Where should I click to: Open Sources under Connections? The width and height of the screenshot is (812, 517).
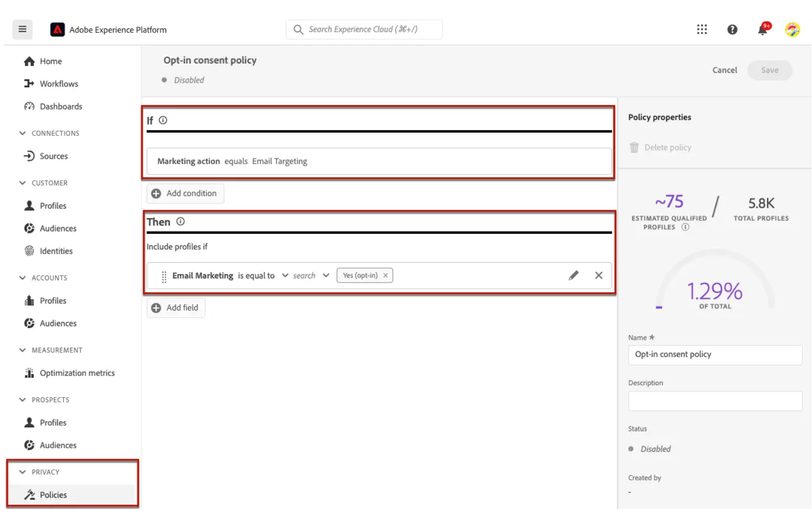point(46,156)
